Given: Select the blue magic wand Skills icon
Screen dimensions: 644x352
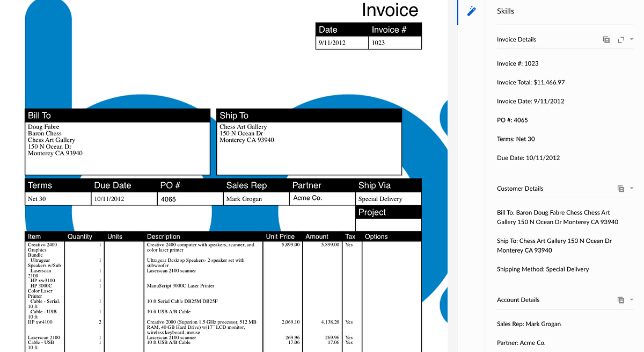Looking at the screenshot, I should 471,11.
